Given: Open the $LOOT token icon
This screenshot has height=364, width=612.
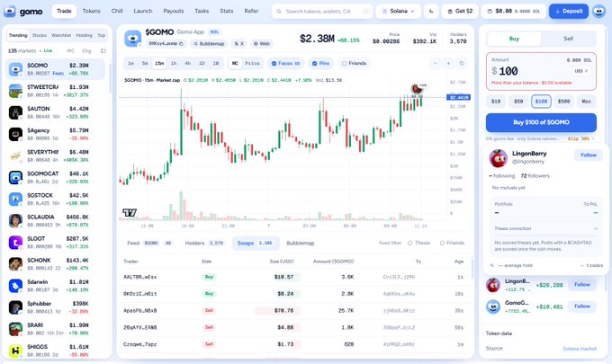Looking at the screenshot, I should pyautogui.click(x=15, y=243).
